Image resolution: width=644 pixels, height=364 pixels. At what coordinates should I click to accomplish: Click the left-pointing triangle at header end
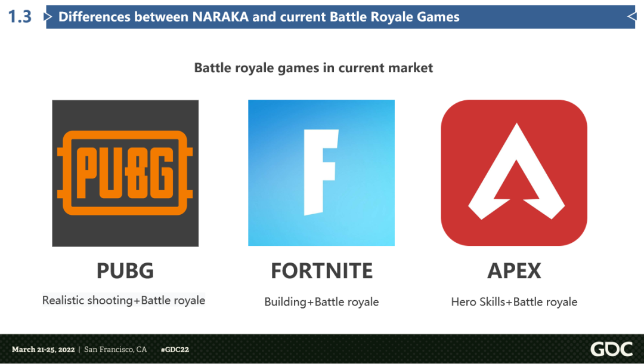[x=631, y=17]
